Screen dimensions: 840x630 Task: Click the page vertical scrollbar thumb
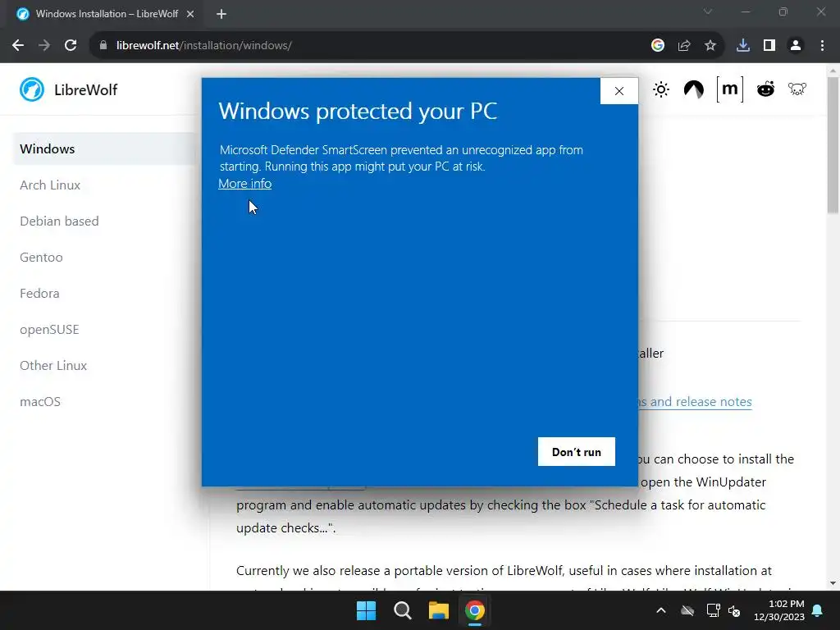(x=833, y=144)
